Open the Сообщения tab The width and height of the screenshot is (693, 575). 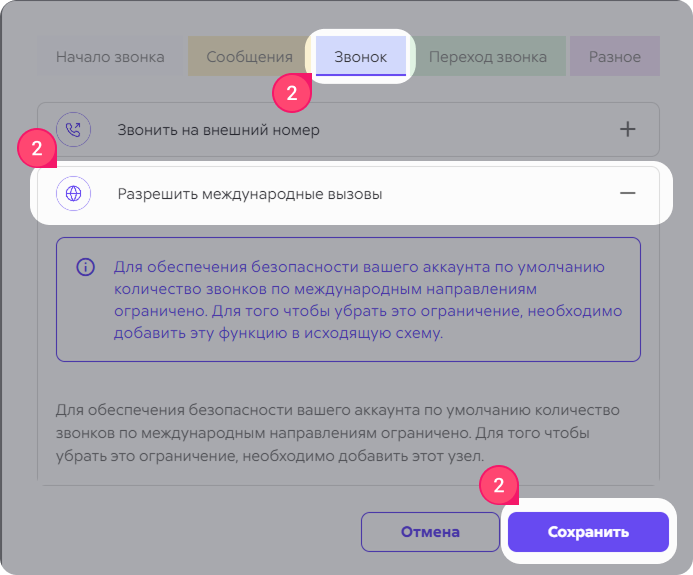click(x=249, y=57)
